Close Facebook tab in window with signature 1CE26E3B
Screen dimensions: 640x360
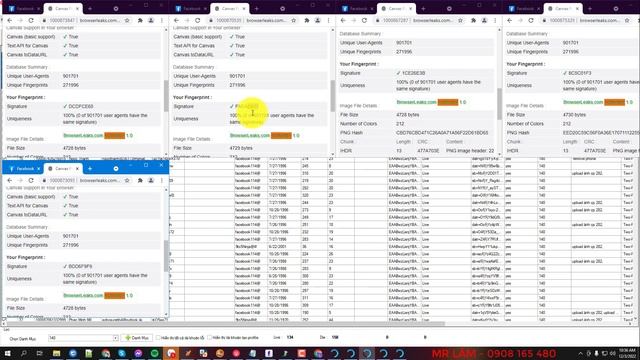[372, 9]
